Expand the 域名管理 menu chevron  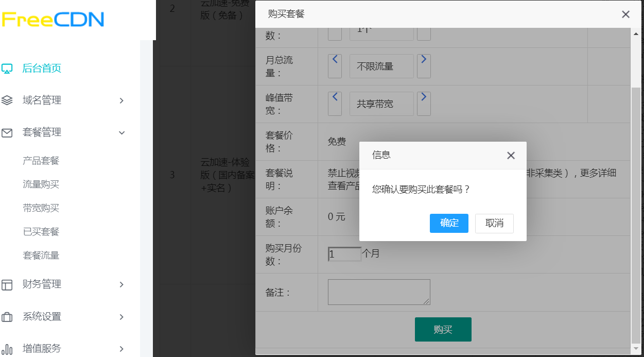pos(121,101)
